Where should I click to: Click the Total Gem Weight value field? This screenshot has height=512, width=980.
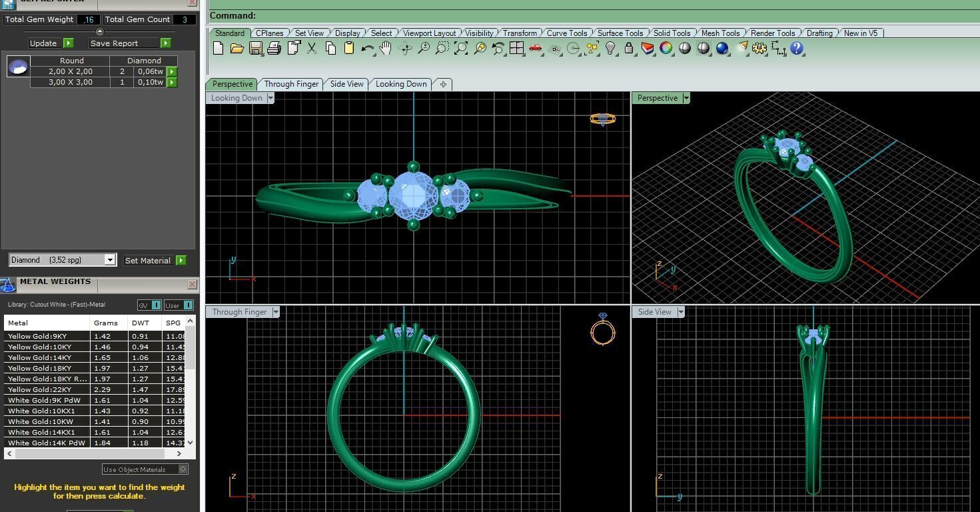(89, 19)
